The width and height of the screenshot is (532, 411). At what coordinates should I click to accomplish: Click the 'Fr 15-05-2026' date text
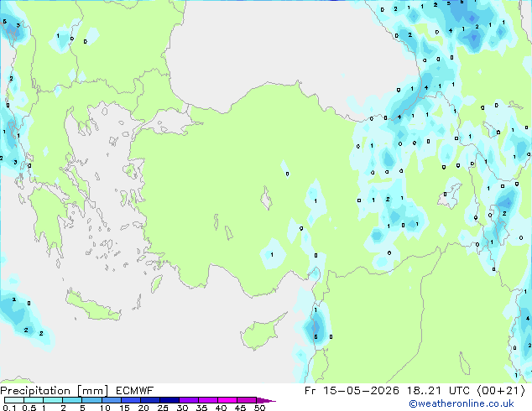(x=352, y=391)
